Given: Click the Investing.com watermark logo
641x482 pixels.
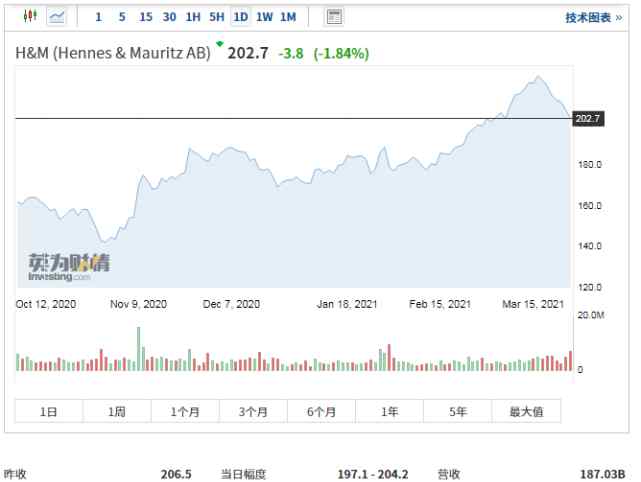Looking at the screenshot, I should coord(69,267).
